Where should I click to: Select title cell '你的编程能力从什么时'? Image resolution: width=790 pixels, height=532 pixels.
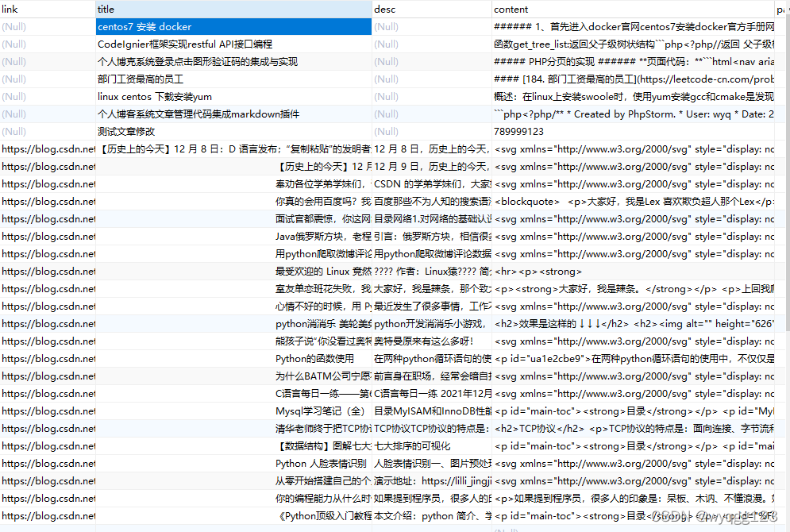tap(233, 498)
